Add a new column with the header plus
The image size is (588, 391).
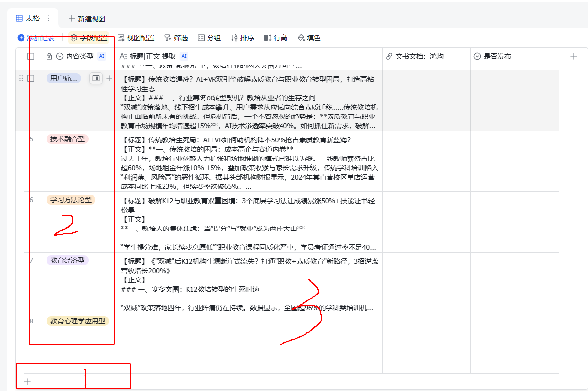pos(574,56)
